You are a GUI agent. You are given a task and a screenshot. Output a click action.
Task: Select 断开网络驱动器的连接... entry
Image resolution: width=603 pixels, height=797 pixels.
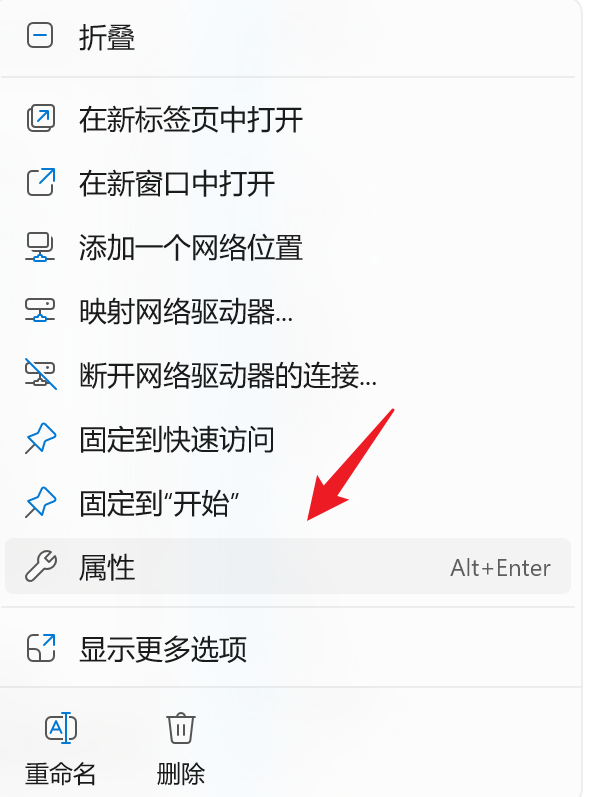[228, 376]
